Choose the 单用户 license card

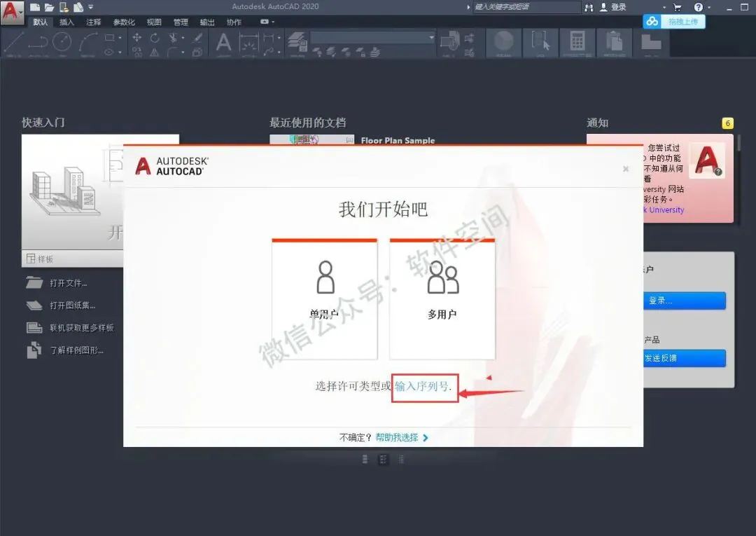(x=325, y=299)
